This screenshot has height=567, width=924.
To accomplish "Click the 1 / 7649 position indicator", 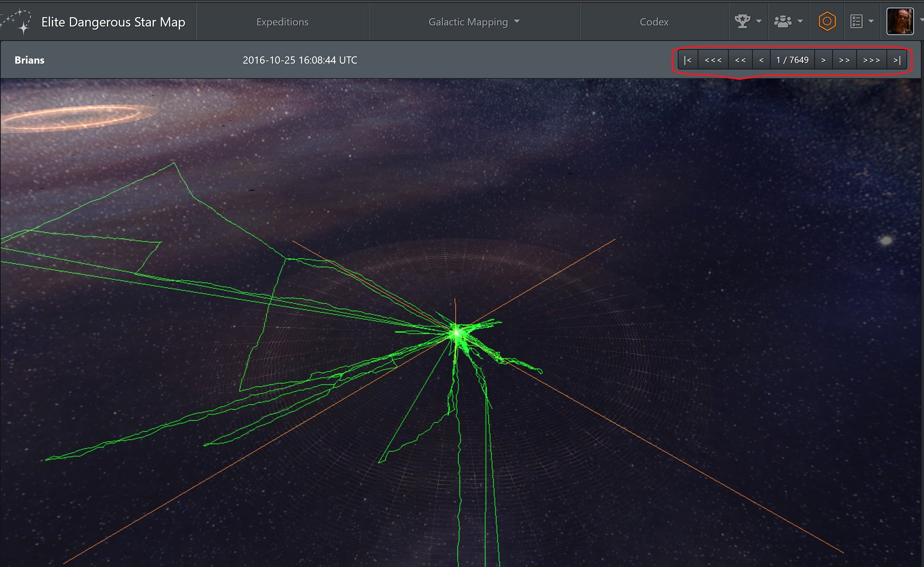I will 792,60.
